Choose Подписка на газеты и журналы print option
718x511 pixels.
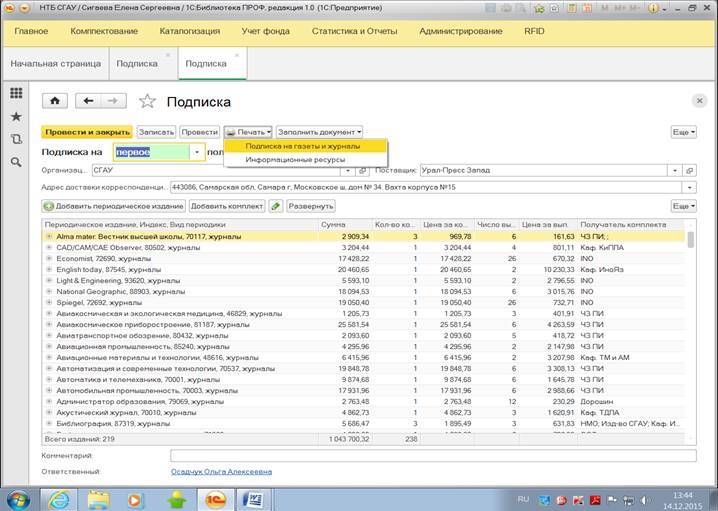click(302, 146)
